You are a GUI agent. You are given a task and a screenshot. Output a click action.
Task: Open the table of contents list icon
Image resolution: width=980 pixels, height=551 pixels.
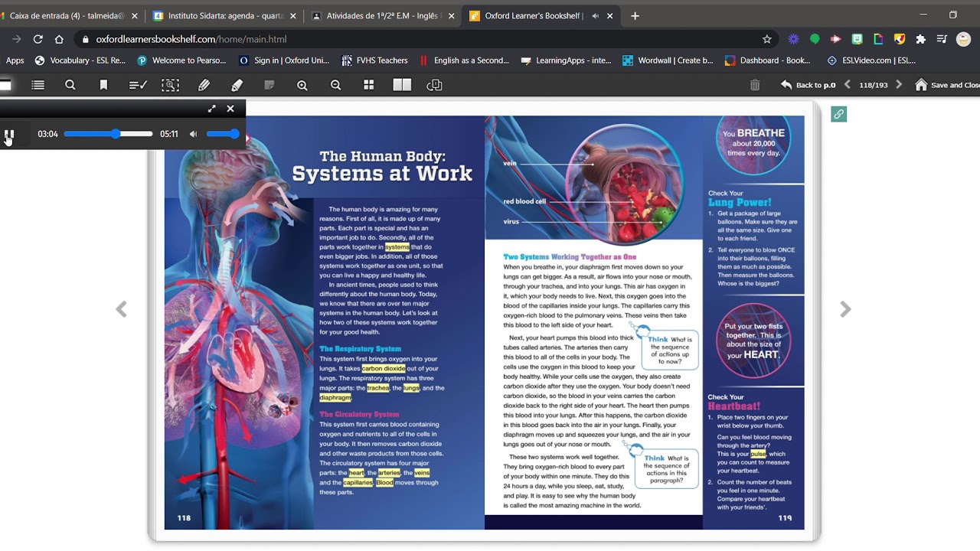[x=38, y=85]
